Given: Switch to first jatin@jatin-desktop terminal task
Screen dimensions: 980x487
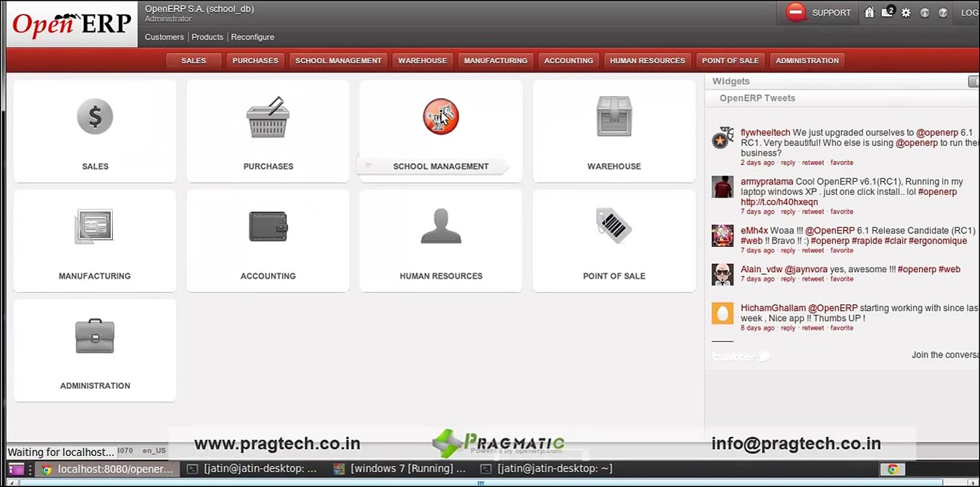Looking at the screenshot, I should click(x=252, y=469).
